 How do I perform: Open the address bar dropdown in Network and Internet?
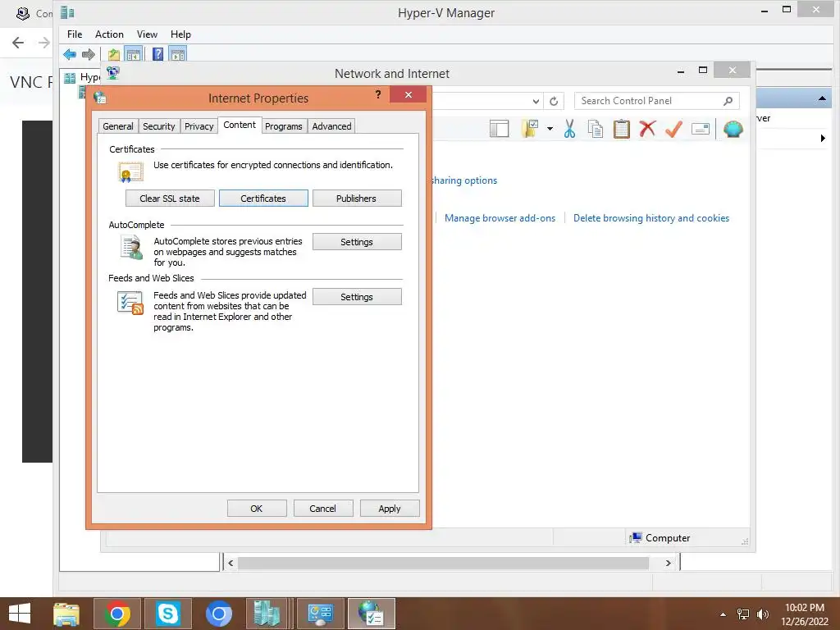536,101
